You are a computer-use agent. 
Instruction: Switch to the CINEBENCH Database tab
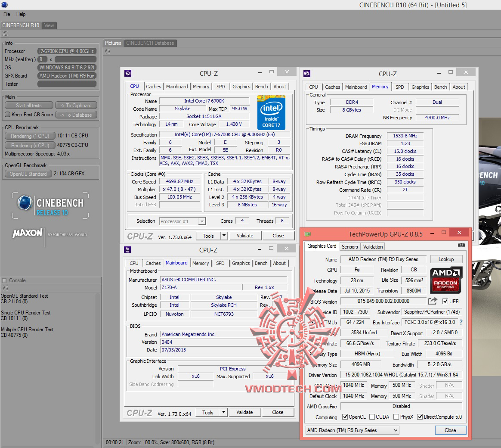[x=150, y=43]
